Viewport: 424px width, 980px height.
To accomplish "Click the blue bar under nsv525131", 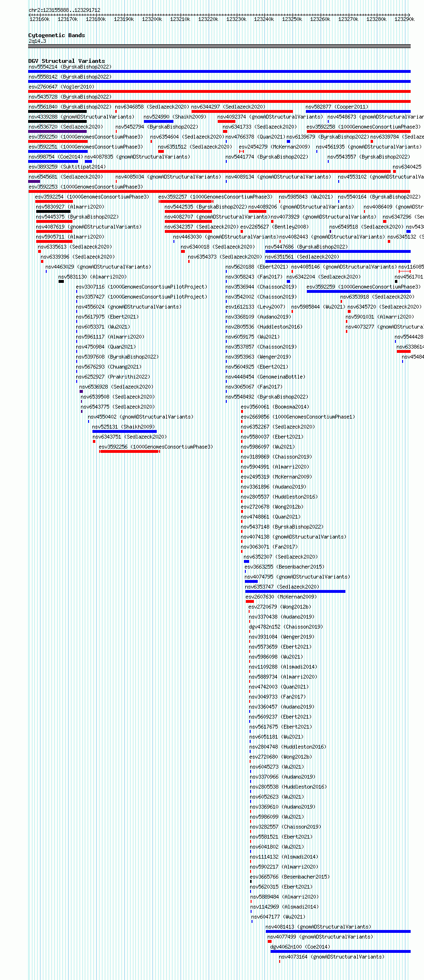I will click(x=124, y=431).
